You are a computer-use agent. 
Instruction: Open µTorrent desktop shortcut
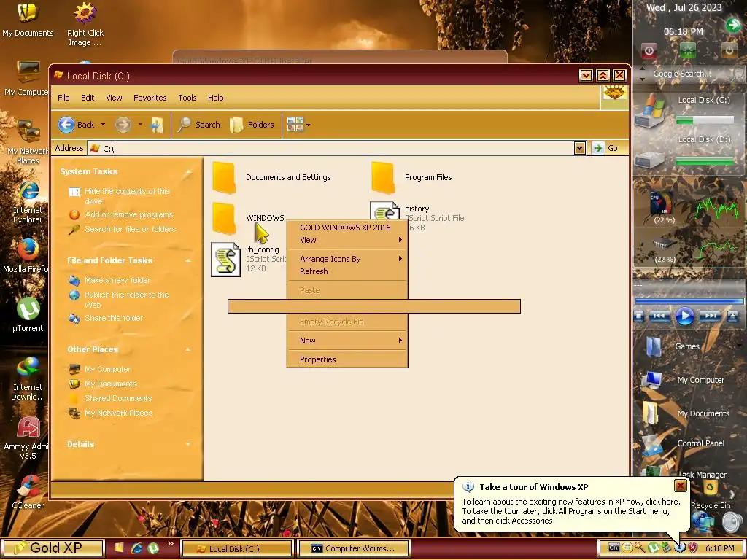coord(28,309)
